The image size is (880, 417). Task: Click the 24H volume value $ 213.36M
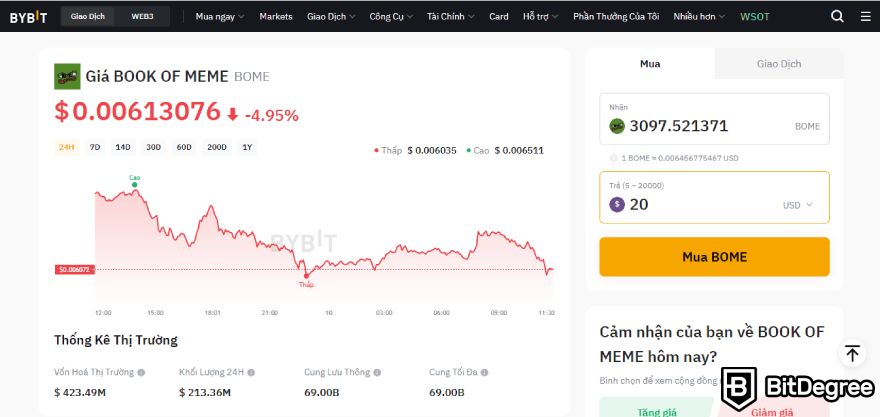(x=205, y=392)
